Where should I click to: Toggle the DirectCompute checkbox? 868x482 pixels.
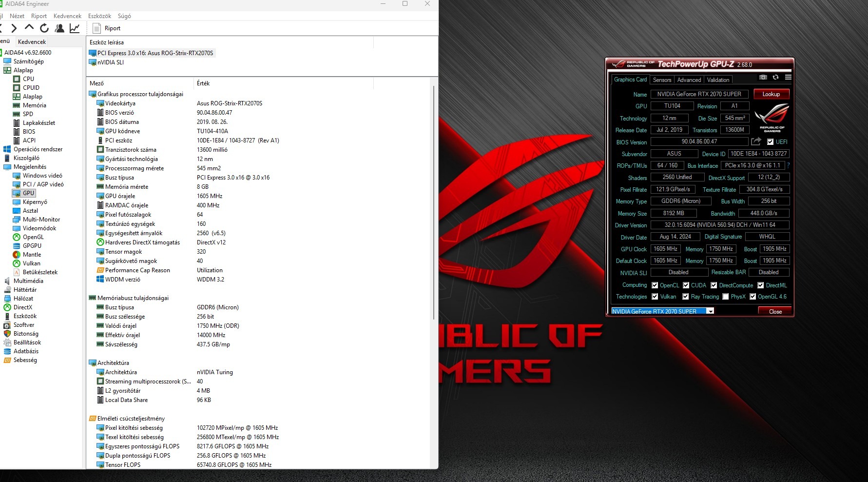(x=714, y=285)
